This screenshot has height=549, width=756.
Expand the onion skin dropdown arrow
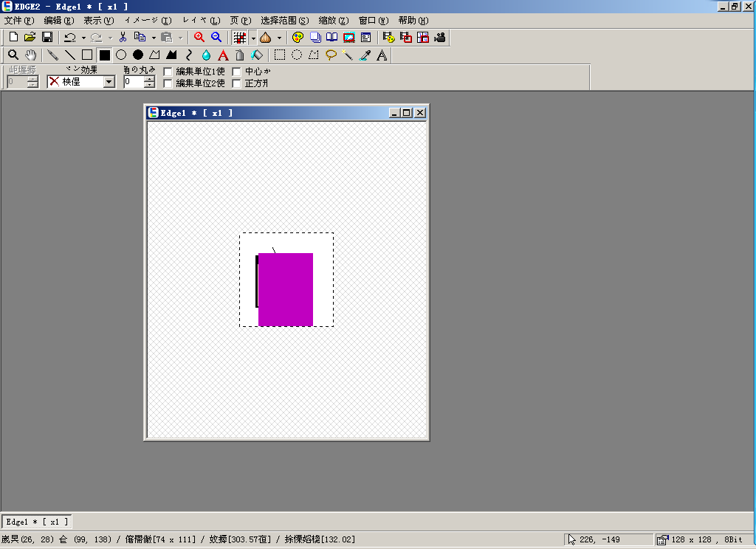click(x=279, y=38)
